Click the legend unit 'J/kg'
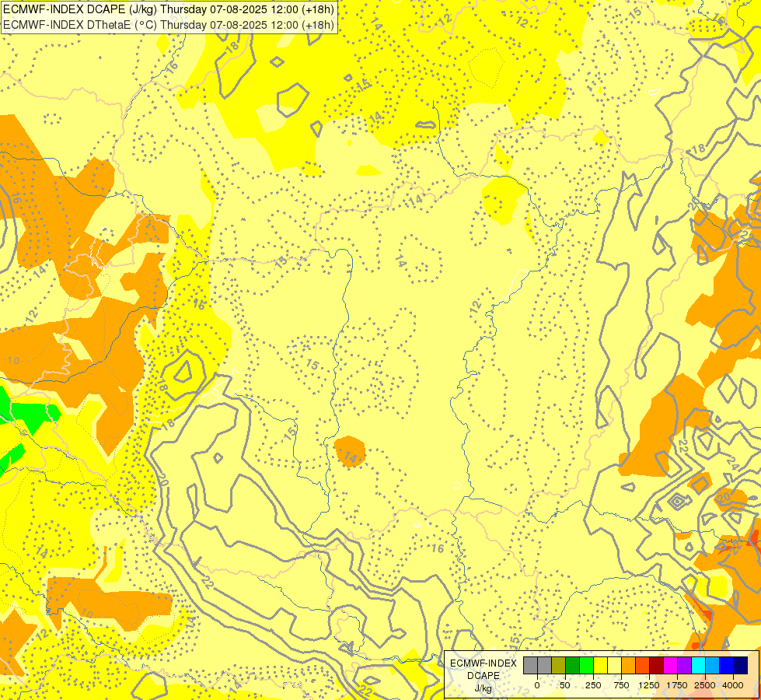 (483, 688)
